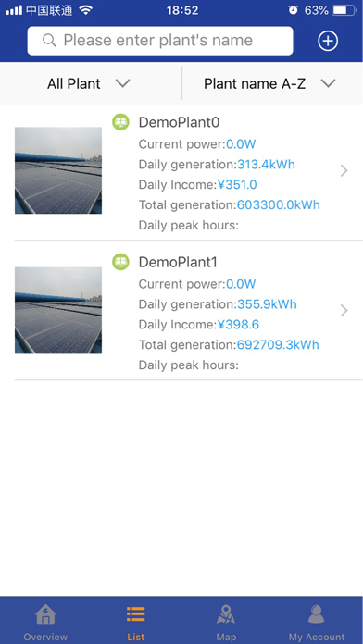Viewport: 363px width, 644px height.
Task: Open the DemoPlant0 title link
Action: 180,122
